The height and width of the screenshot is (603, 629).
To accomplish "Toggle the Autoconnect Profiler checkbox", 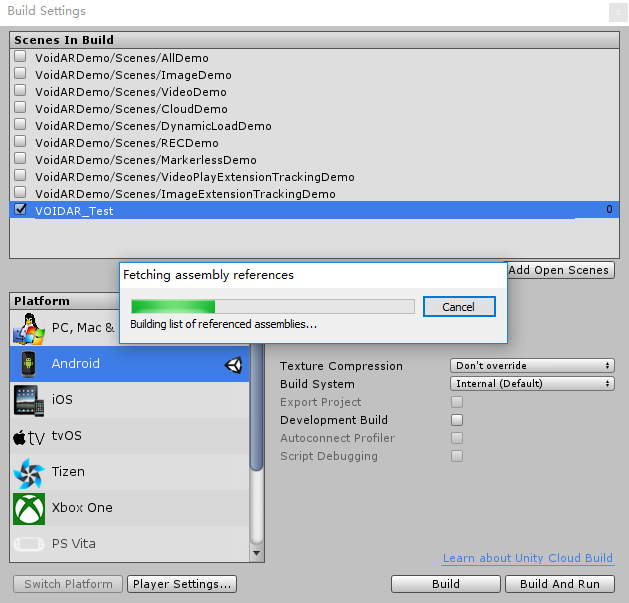I will pyautogui.click(x=457, y=438).
